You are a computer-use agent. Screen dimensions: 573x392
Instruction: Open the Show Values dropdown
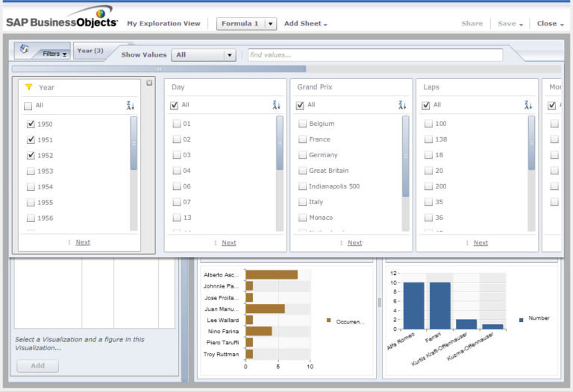204,55
